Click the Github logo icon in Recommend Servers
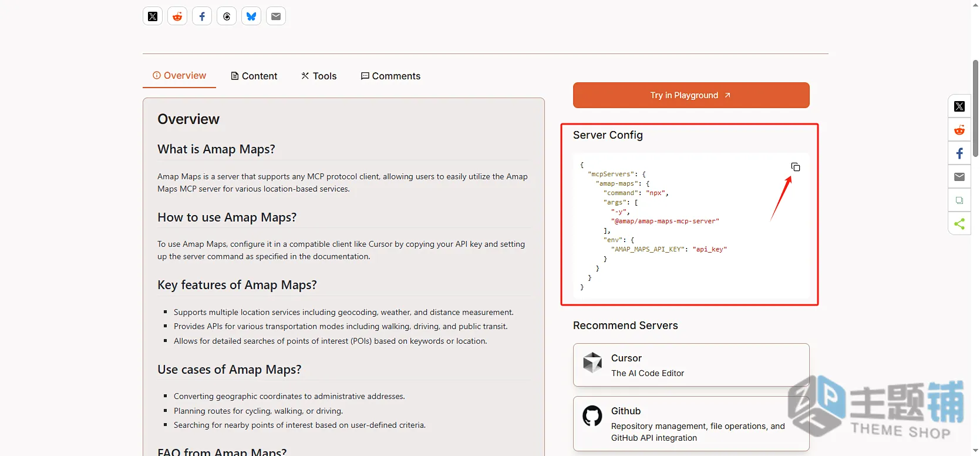 pyautogui.click(x=592, y=416)
